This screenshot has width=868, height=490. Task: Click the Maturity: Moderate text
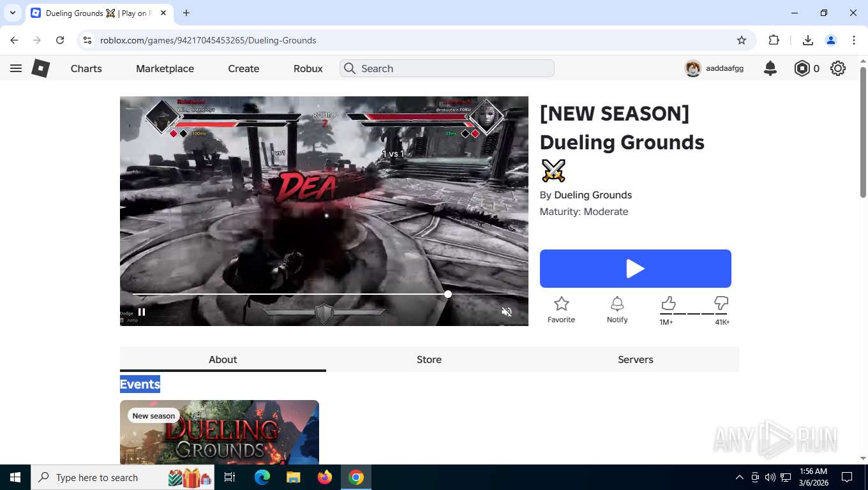pyautogui.click(x=584, y=212)
